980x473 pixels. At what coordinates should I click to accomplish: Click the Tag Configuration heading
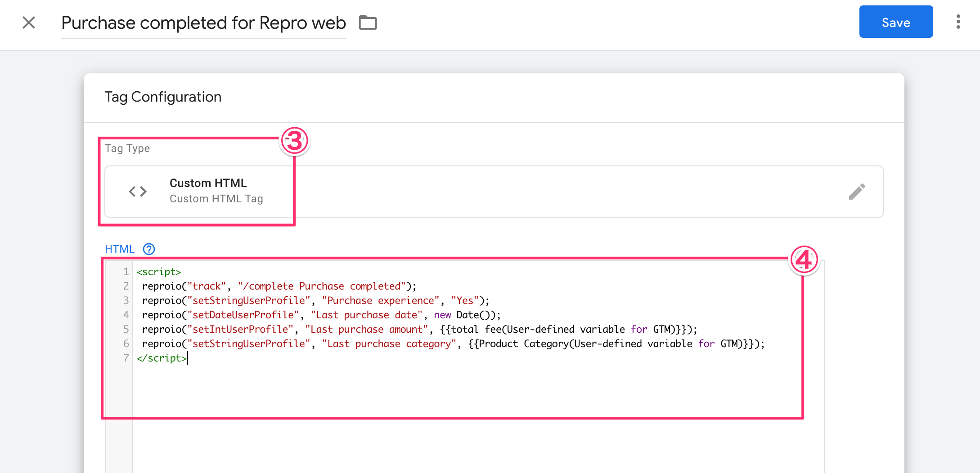[163, 97]
